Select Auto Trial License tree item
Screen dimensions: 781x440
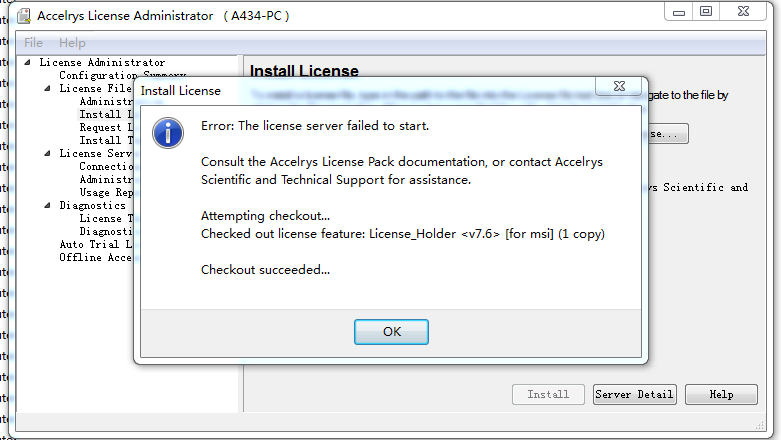pyautogui.click(x=95, y=244)
